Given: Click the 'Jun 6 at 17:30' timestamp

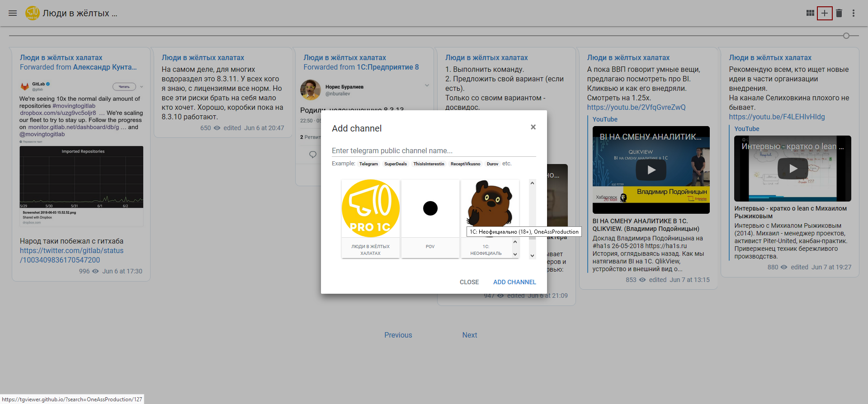Looking at the screenshot, I should click(122, 271).
